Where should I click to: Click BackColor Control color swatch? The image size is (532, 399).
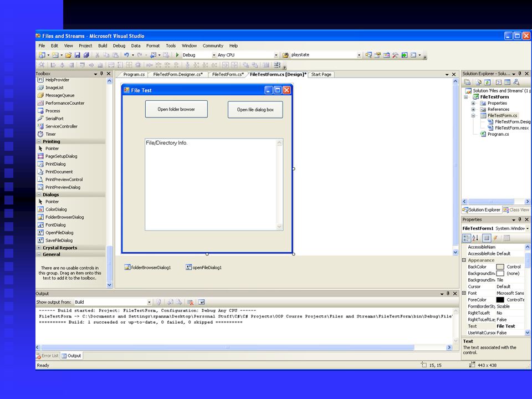tap(500, 267)
